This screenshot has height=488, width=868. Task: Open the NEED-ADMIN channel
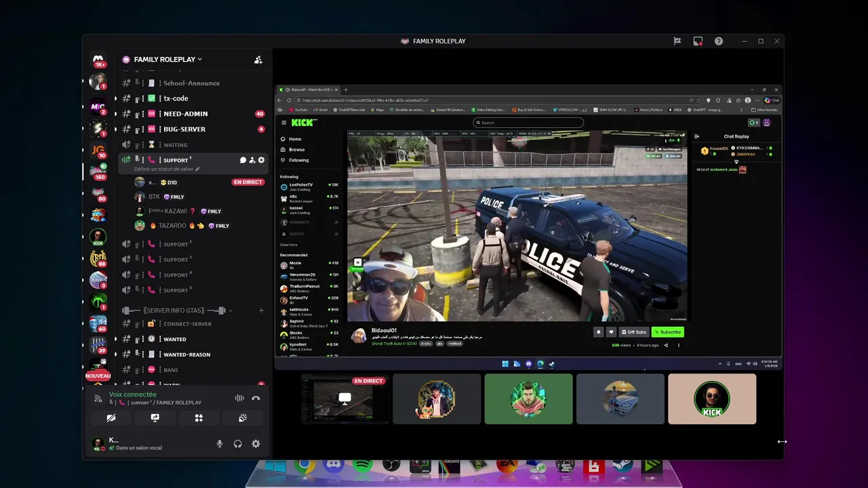tap(192, 114)
